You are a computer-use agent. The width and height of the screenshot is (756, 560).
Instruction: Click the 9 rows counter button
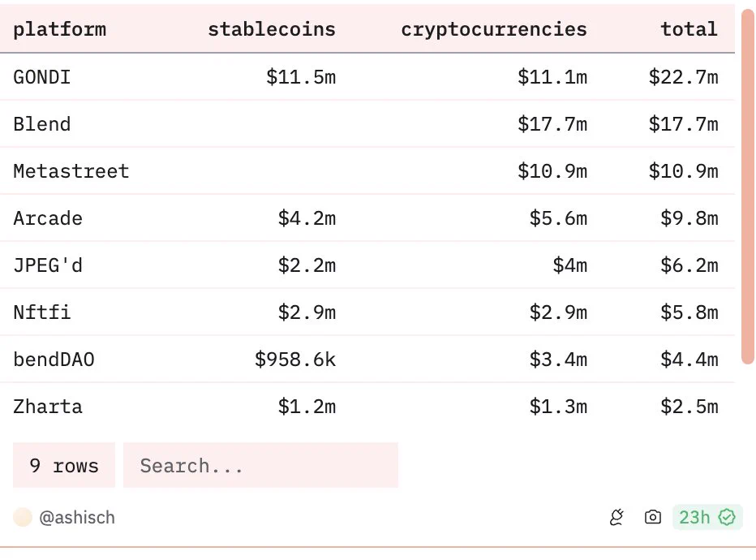click(x=64, y=465)
